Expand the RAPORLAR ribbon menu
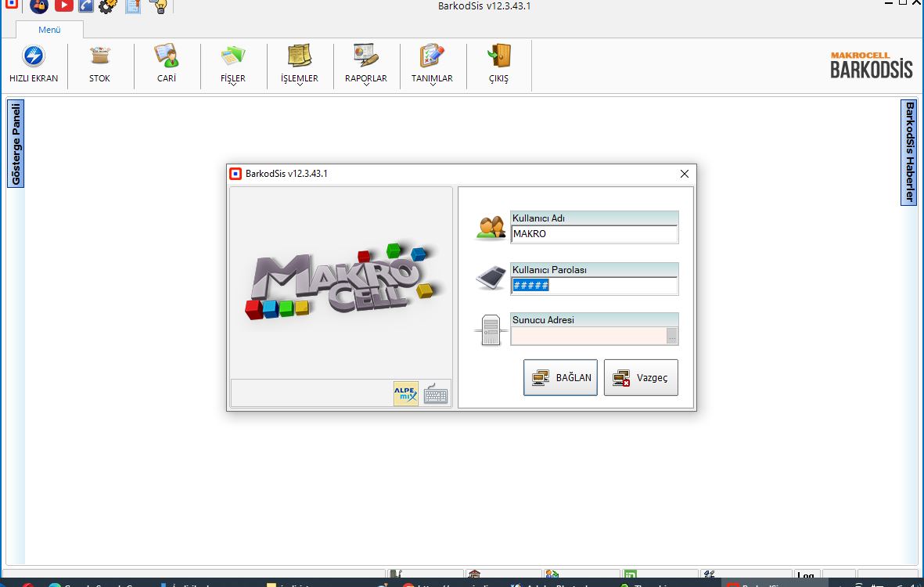 [x=366, y=64]
